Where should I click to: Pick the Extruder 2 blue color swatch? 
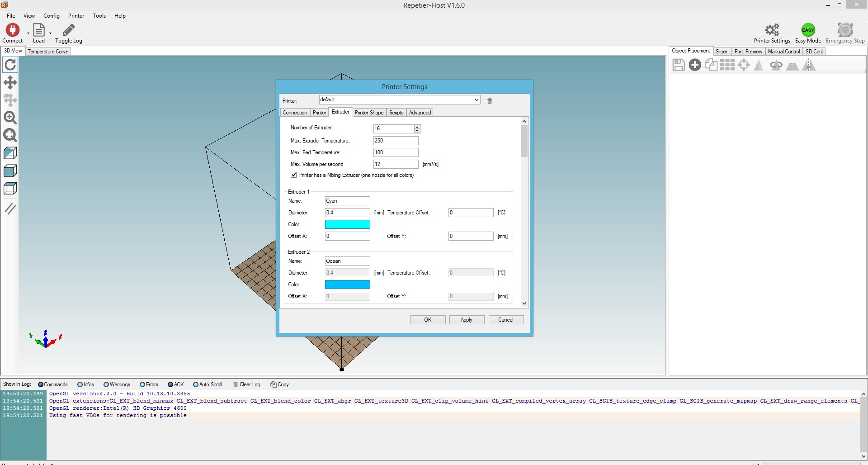(x=347, y=285)
